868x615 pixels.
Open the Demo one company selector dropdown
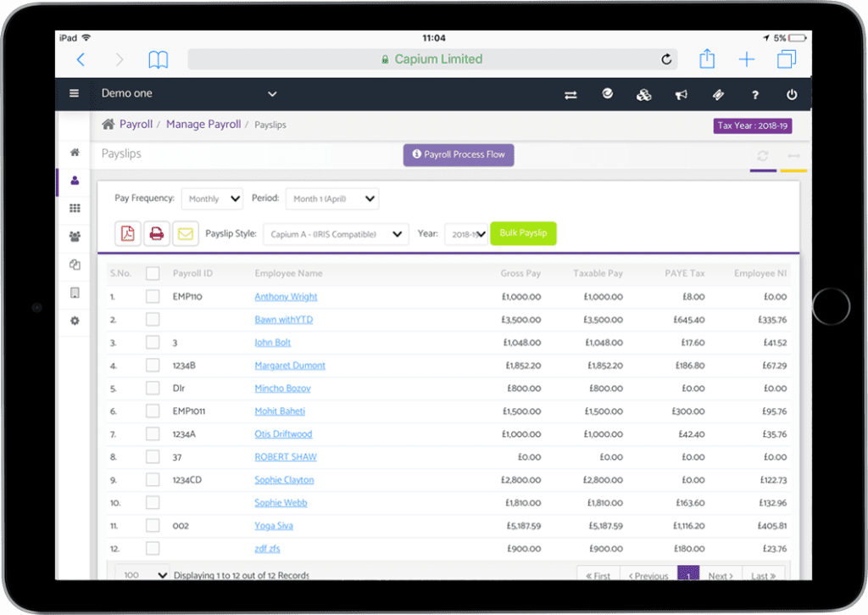click(187, 93)
